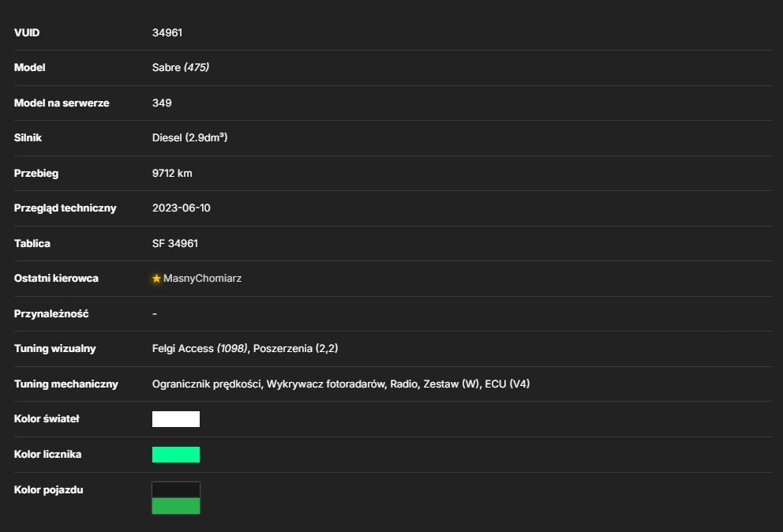Image resolution: width=783 pixels, height=532 pixels.
Task: Select the bright green speedometer color swatch
Action: tap(176, 455)
